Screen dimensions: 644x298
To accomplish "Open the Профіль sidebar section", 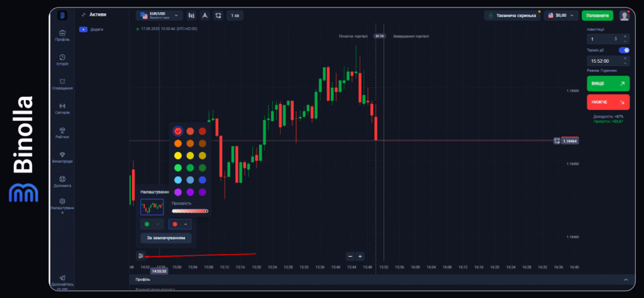I will (62, 35).
